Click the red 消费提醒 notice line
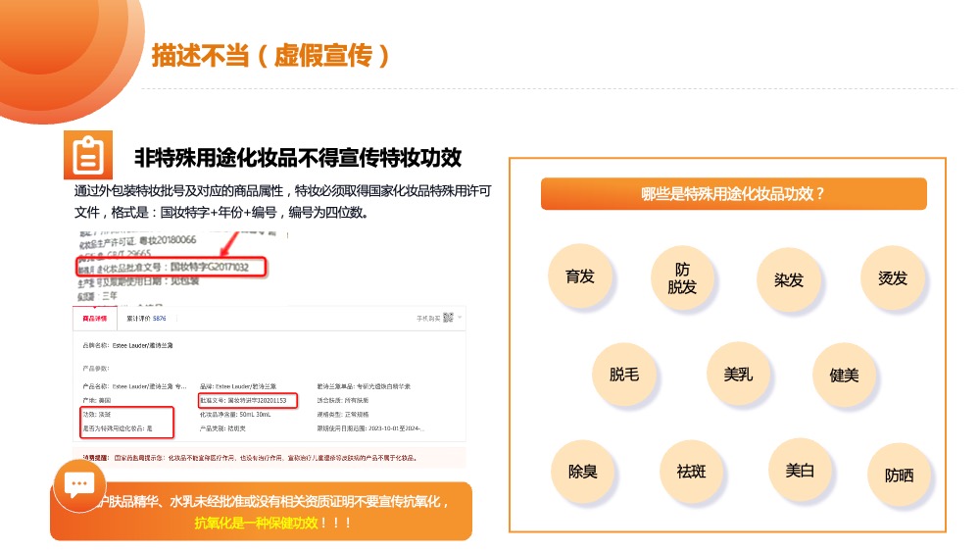Screen dimensions: 980x552 pos(249,458)
